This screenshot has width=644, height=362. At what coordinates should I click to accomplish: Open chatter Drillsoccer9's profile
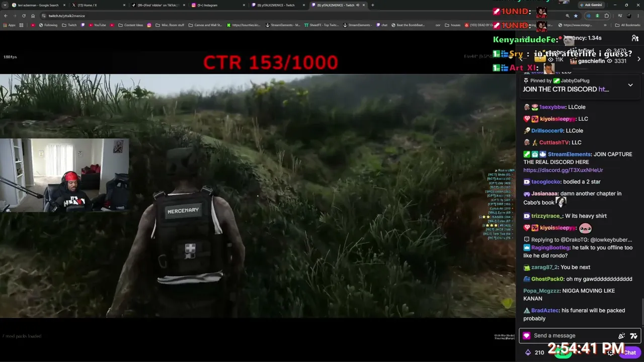pyautogui.click(x=547, y=131)
